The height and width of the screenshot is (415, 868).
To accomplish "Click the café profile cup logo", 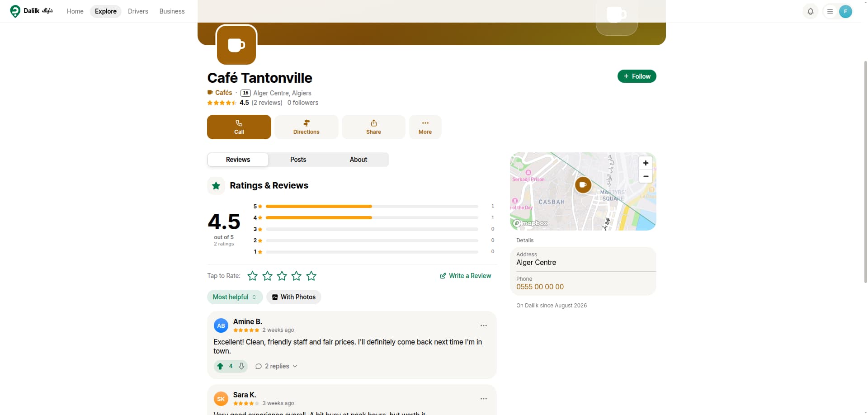I will (236, 45).
